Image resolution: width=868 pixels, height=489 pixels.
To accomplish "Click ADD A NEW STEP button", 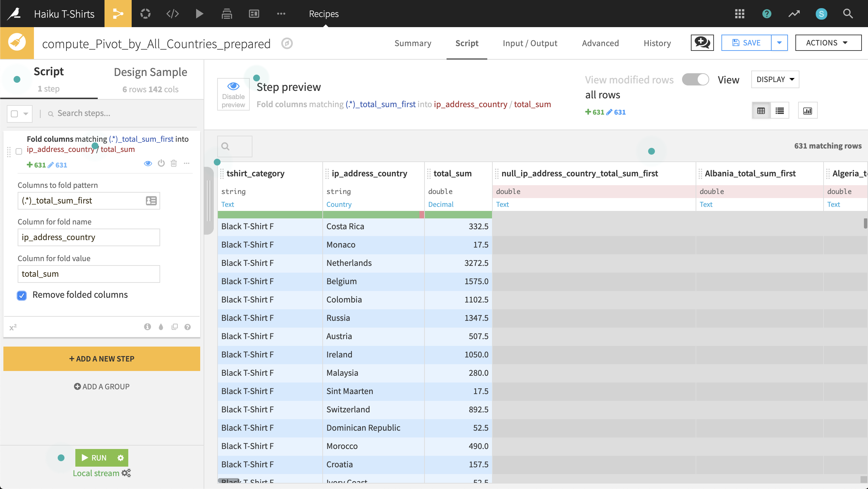I will click(102, 359).
